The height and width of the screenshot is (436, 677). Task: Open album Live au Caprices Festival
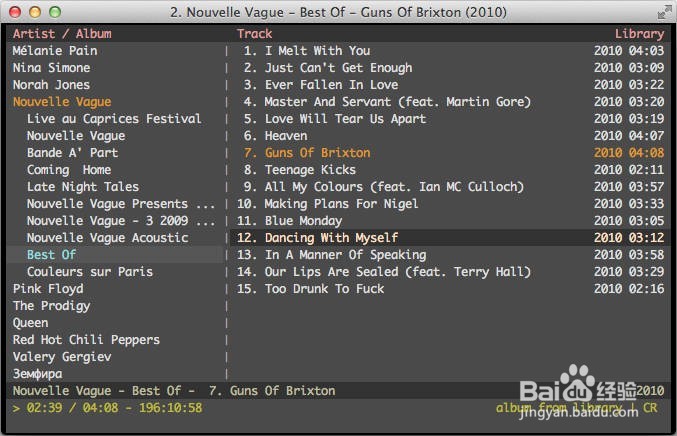[x=114, y=119]
